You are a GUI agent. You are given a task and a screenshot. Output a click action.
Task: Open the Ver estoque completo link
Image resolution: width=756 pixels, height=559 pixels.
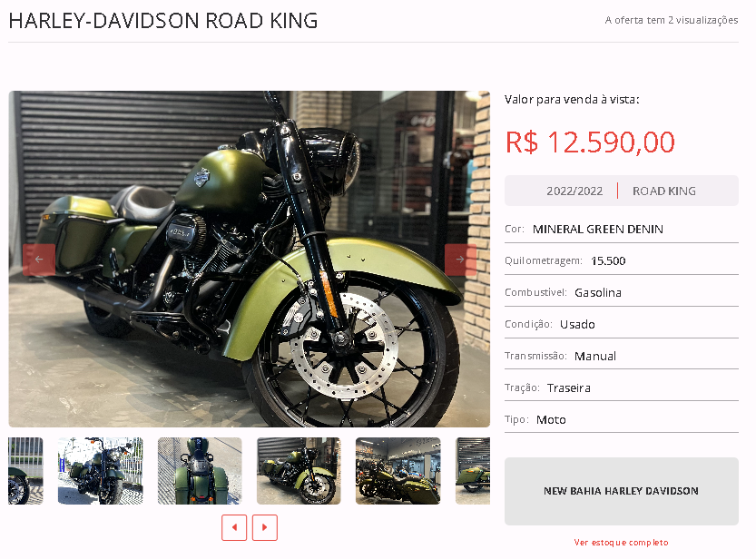click(621, 543)
